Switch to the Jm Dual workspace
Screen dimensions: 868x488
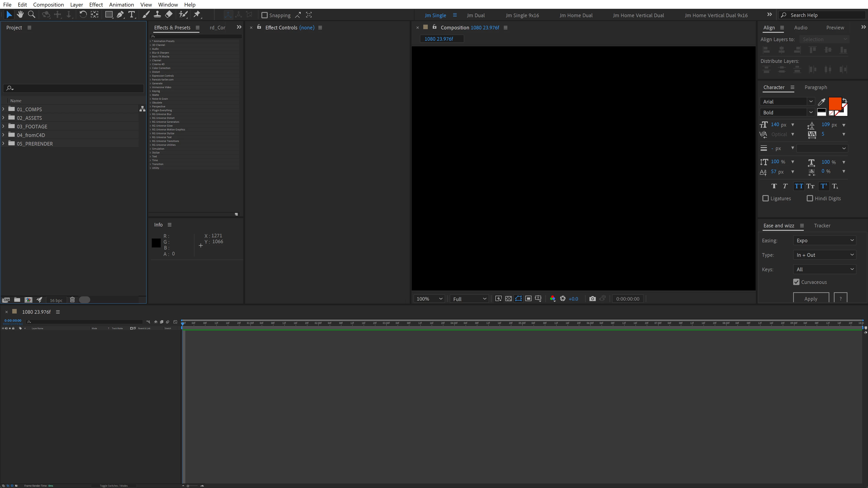475,15
